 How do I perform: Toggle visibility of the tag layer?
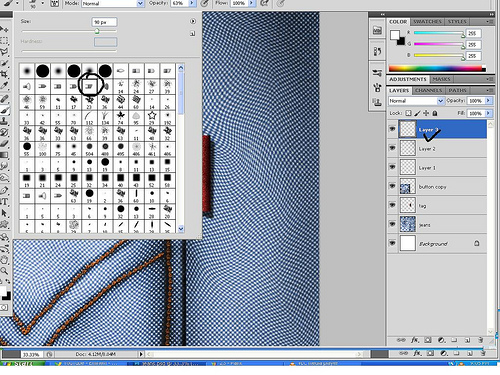pos(392,205)
